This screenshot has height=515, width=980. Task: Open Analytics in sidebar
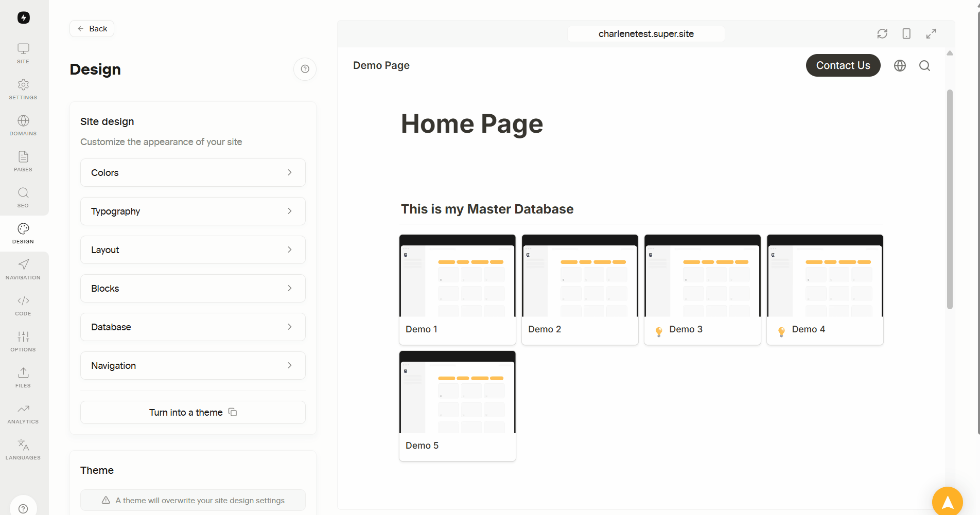tap(23, 414)
